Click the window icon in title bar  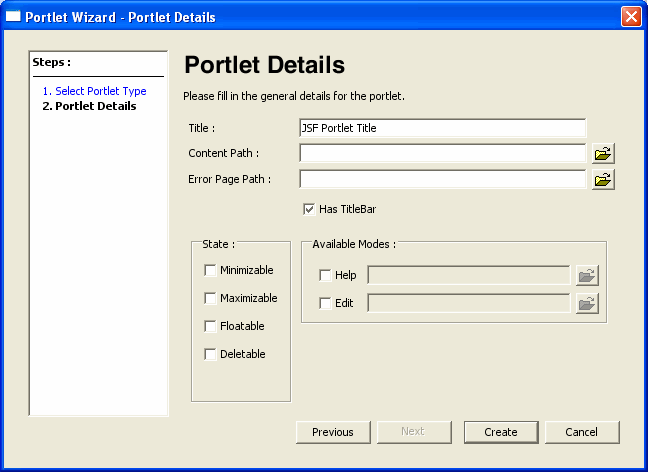click(13, 17)
